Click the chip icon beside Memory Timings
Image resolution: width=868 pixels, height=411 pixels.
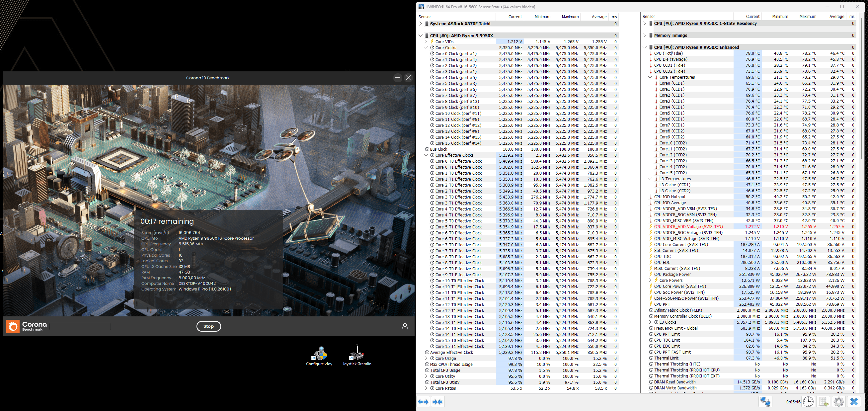[651, 36]
